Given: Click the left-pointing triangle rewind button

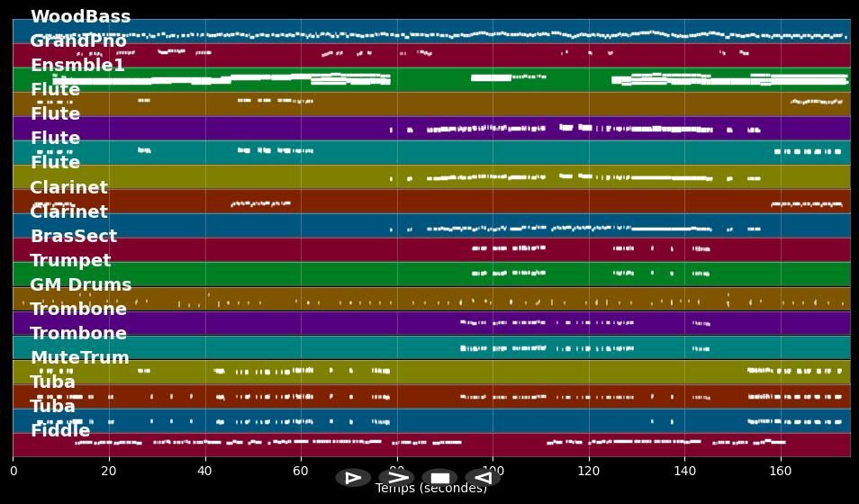Looking at the screenshot, I should click(483, 478).
